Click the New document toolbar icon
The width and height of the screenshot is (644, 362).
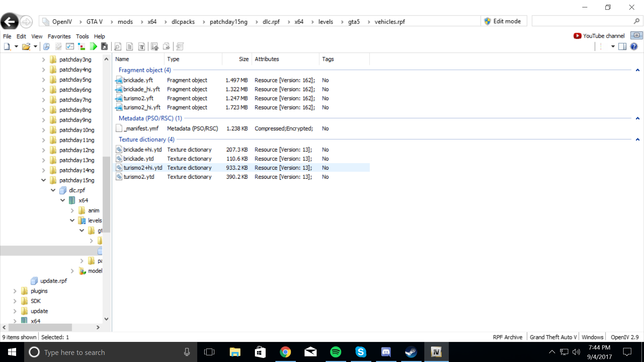click(x=7, y=47)
